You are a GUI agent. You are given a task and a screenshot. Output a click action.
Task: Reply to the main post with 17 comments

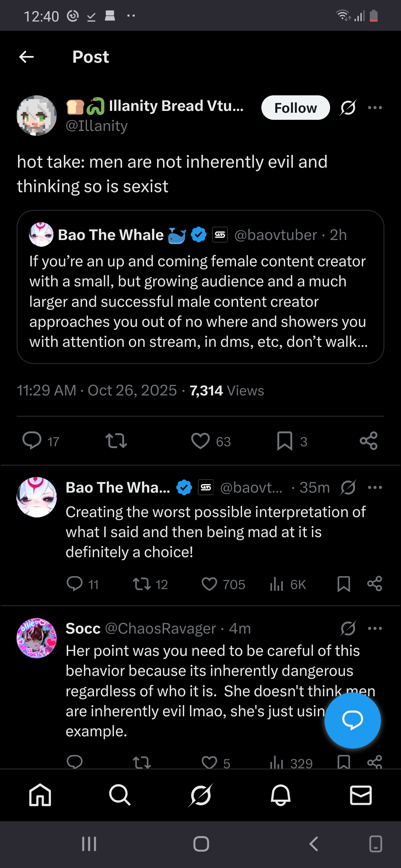[x=32, y=441]
